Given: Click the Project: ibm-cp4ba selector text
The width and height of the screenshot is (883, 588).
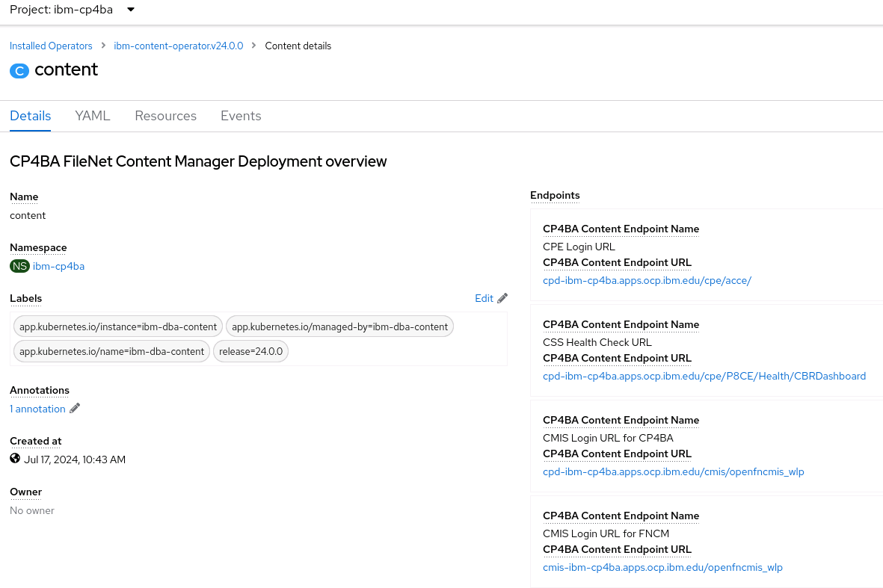Looking at the screenshot, I should click(x=61, y=10).
